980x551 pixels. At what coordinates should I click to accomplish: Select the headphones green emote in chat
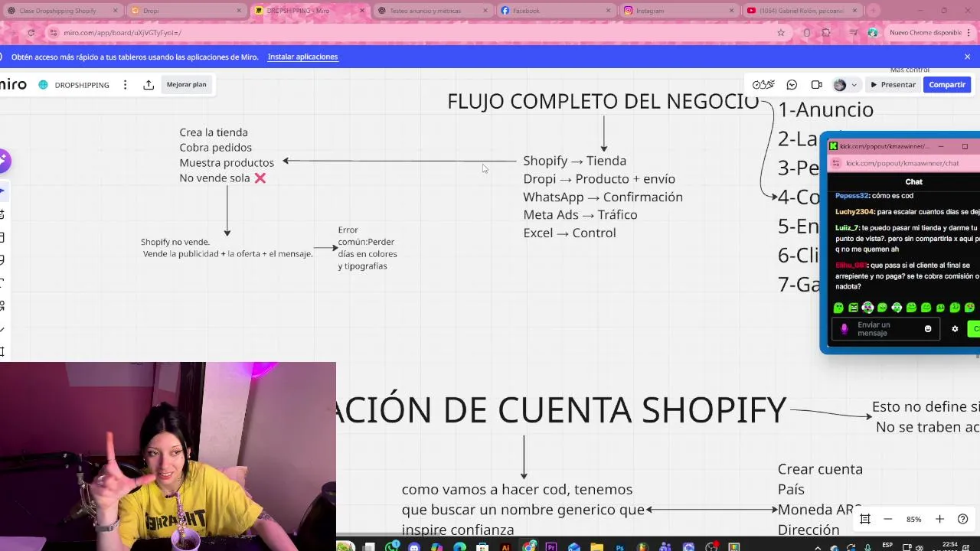867,308
